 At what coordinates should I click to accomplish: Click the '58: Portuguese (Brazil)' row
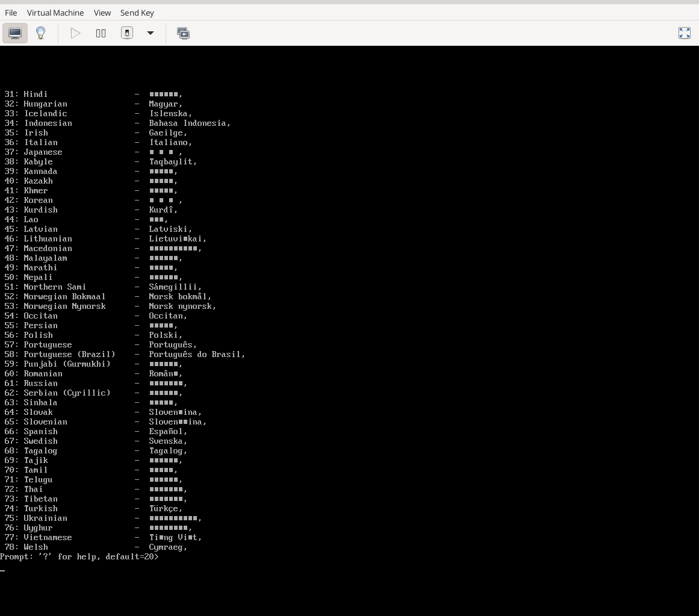(x=125, y=354)
